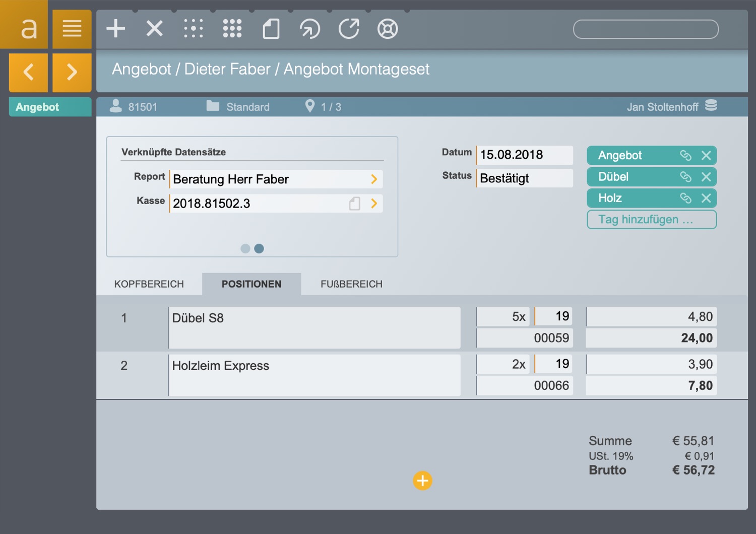The height and width of the screenshot is (534, 756).
Task: Click position number 1 row
Action: pyautogui.click(x=124, y=318)
